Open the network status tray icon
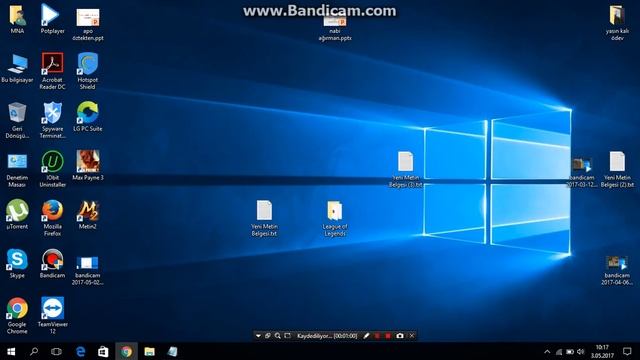Screen dimensions: 640x360 coord(559,351)
